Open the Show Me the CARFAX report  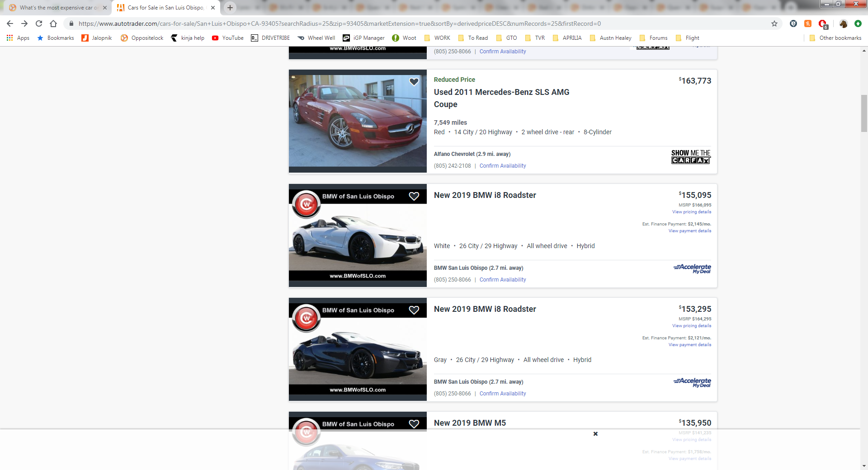[691, 157]
